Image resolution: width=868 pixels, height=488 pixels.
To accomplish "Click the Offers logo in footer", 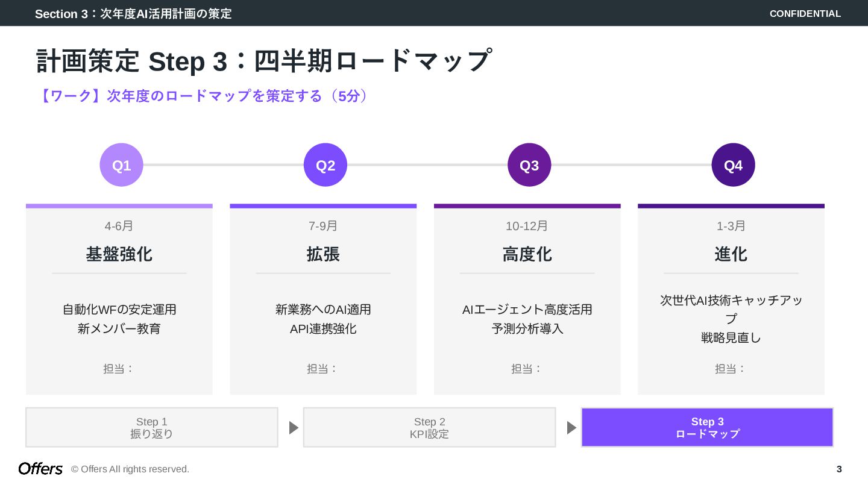I will (40, 469).
